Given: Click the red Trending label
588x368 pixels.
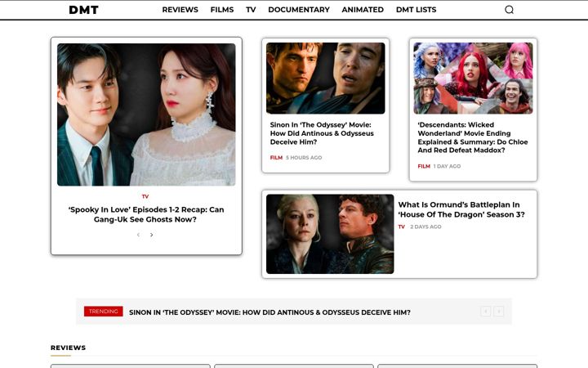Looking at the screenshot, I should (104, 312).
